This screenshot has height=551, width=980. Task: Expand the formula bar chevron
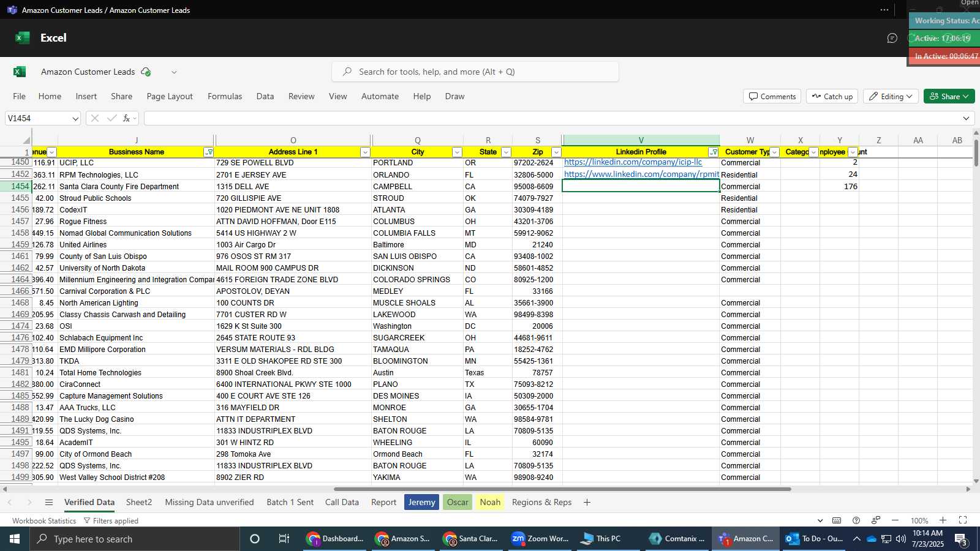coord(966,118)
